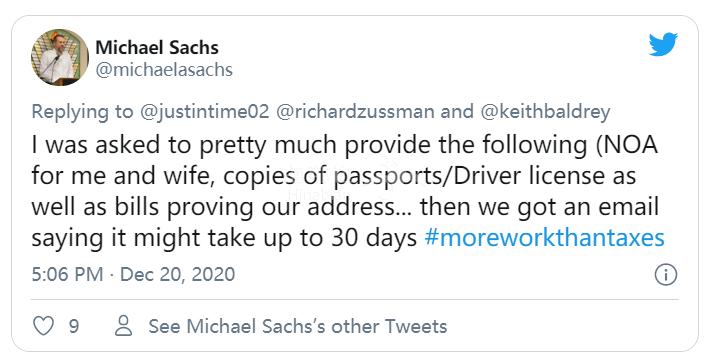Click the person silhouette icon
Screen dimensions: 713x363
click(124, 326)
